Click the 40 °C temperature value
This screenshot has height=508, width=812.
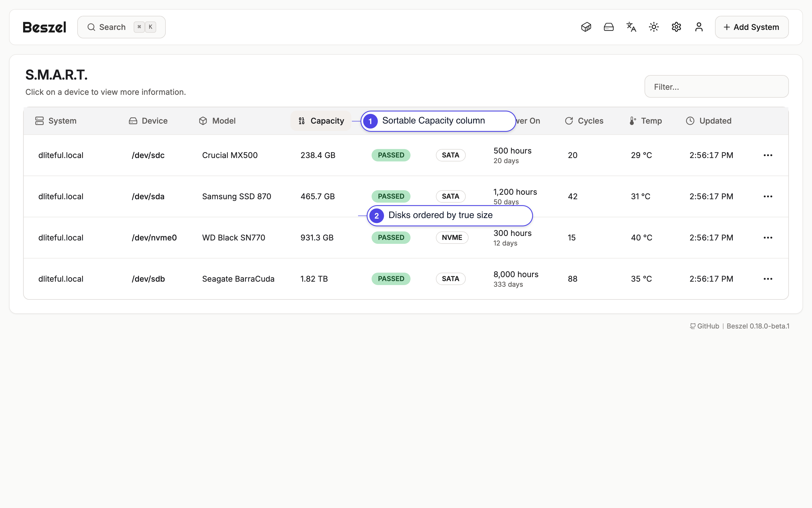pyautogui.click(x=641, y=238)
